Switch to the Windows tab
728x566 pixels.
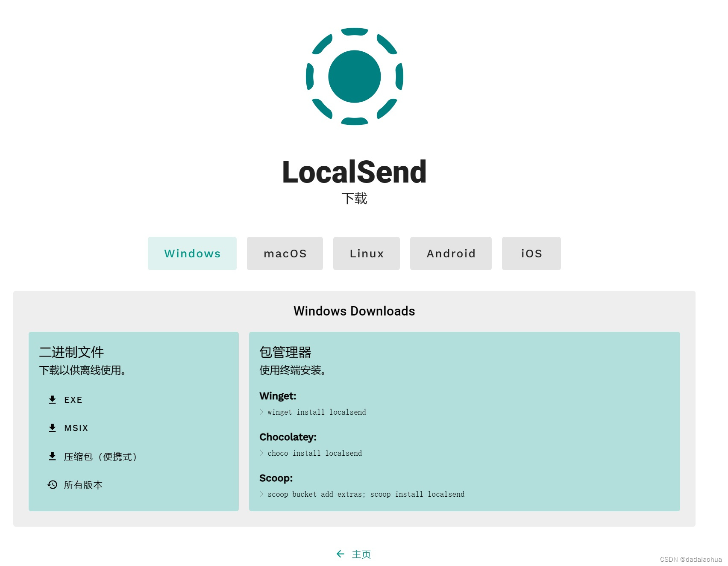pyautogui.click(x=192, y=254)
